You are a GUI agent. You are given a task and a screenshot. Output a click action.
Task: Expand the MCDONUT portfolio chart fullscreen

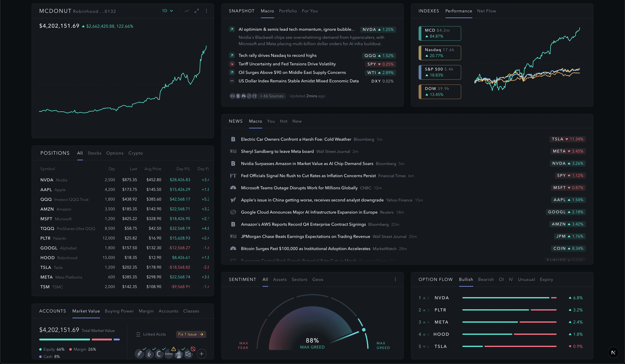[197, 11]
